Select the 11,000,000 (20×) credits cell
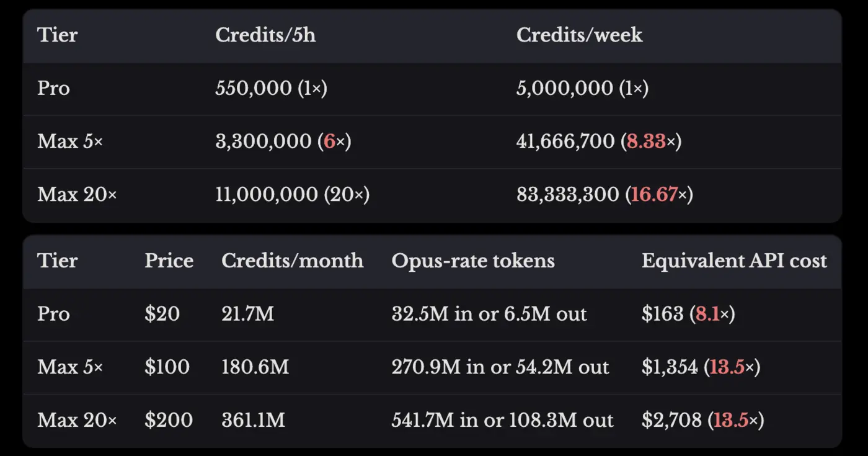868x456 pixels. pos(292,195)
